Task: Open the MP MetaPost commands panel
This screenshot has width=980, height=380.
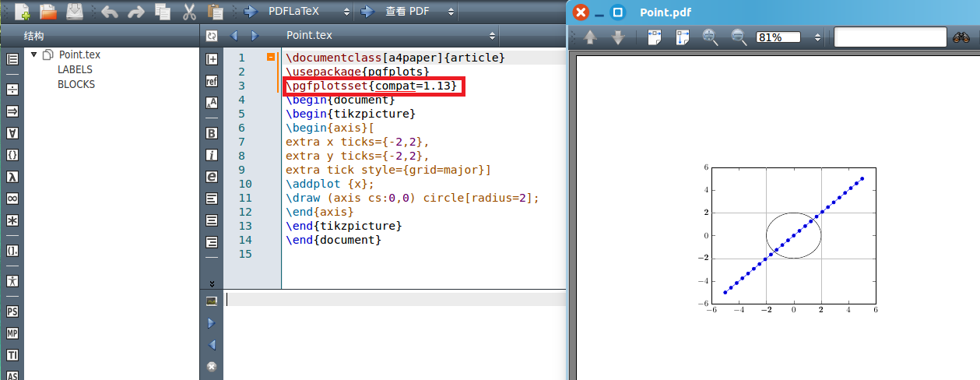Action: [12, 333]
